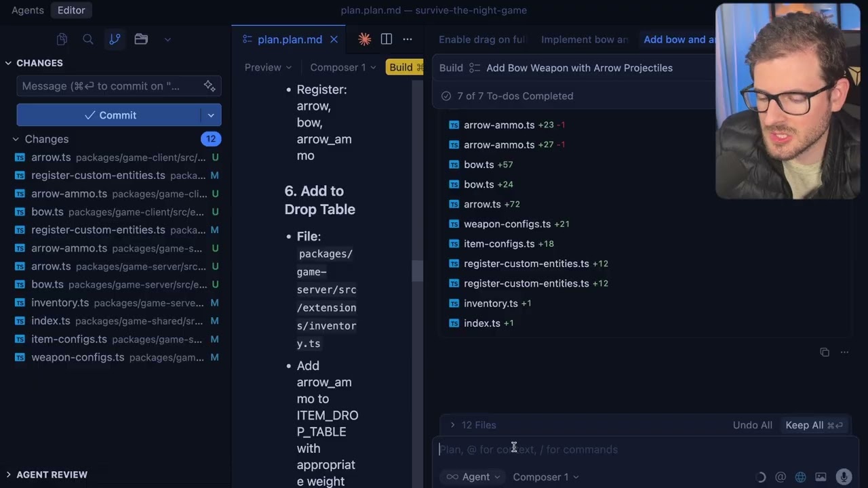The height and width of the screenshot is (488, 868).
Task: Select the 'Add bow and a' chat tab
Action: pos(679,39)
